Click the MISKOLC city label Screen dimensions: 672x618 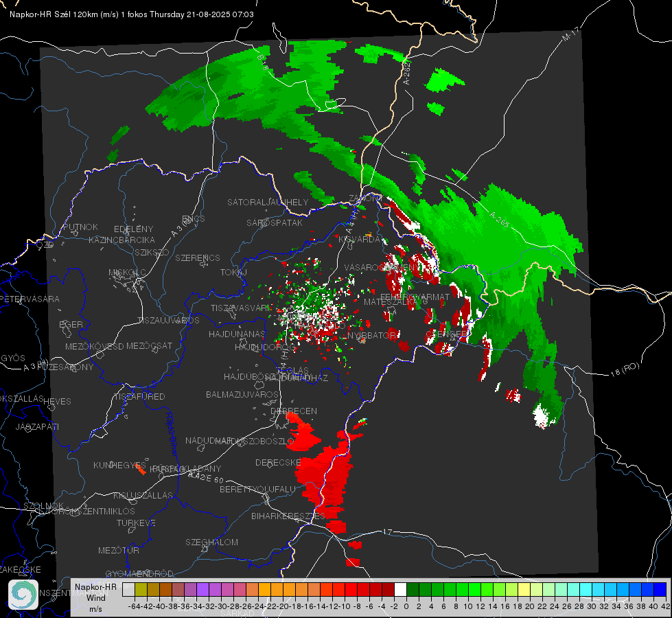127,273
